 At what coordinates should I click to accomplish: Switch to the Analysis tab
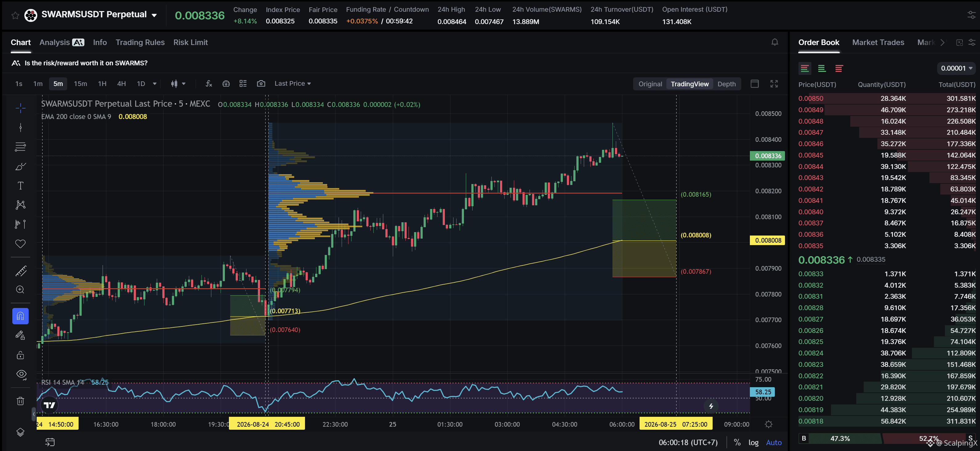coord(62,42)
